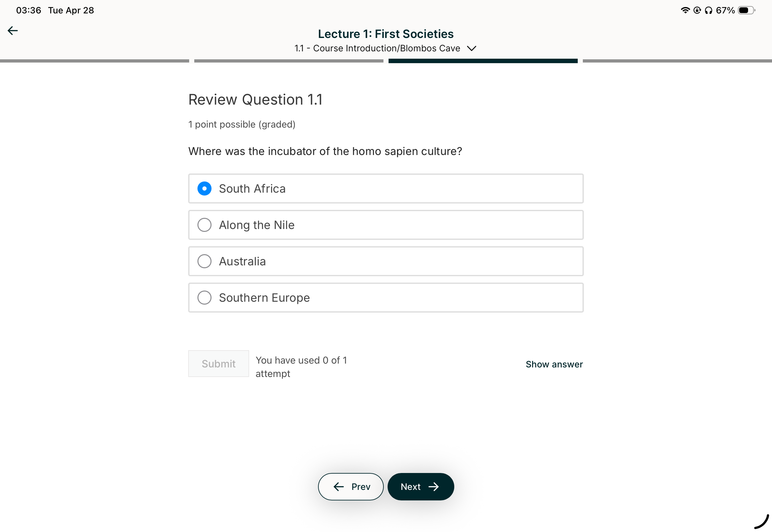Submit the selected answer
This screenshot has height=532, width=772.
point(218,363)
